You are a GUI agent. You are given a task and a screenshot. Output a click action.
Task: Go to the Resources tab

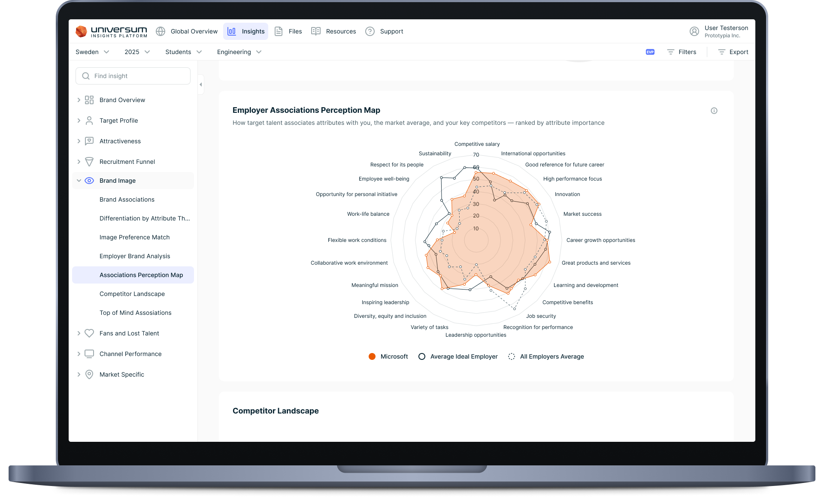pos(333,31)
